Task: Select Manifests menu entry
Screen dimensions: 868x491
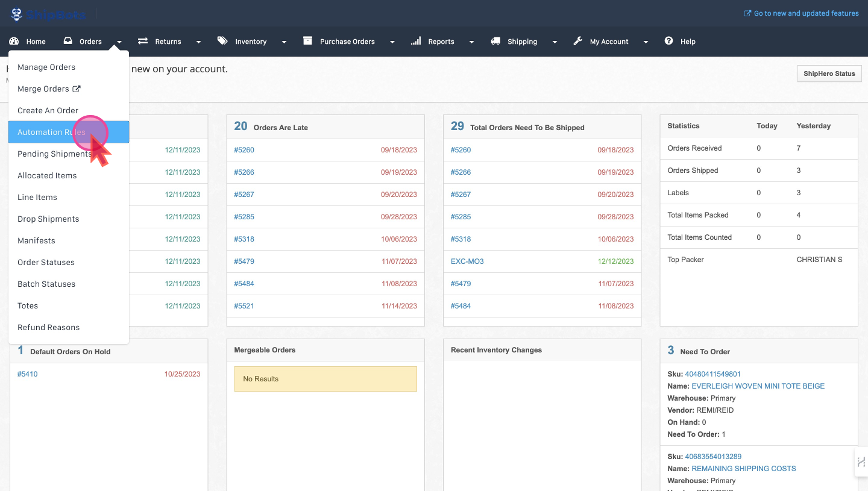Action: (69, 240)
